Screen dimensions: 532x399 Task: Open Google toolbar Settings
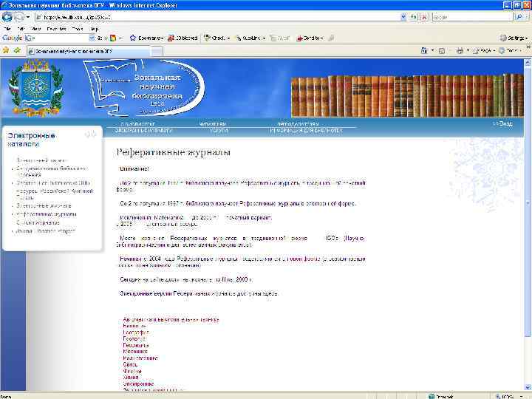tap(514, 38)
